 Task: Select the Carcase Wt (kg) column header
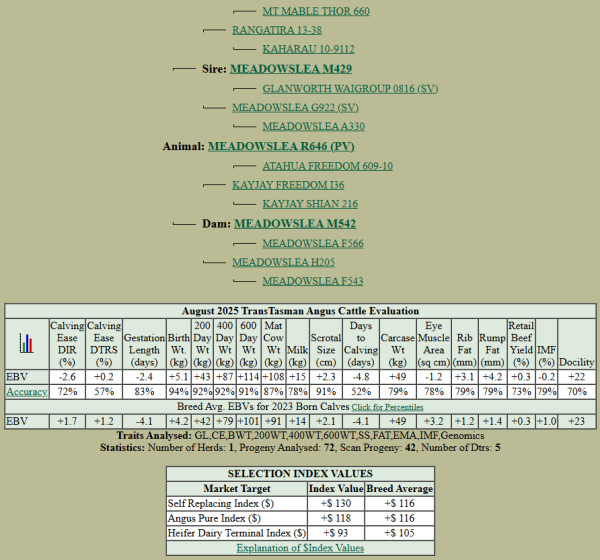398,344
